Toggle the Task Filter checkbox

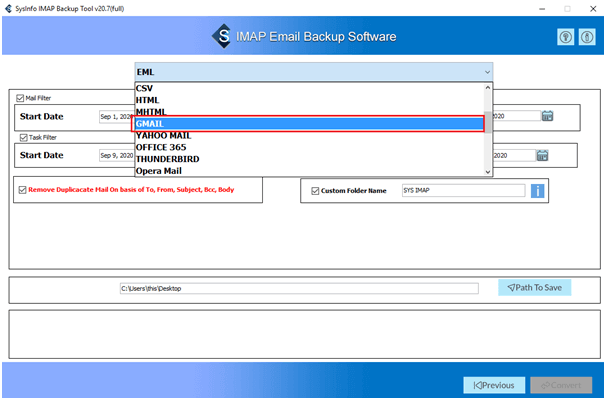[20, 137]
